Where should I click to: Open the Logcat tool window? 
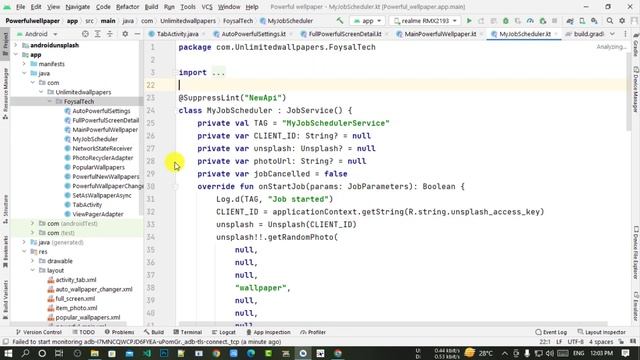[x=224, y=332]
